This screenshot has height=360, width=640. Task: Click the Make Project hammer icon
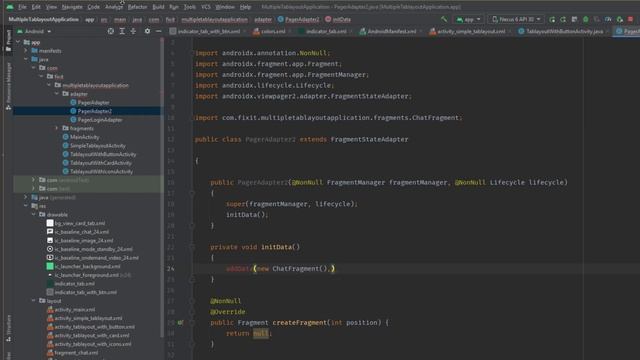pyautogui.click(x=444, y=19)
